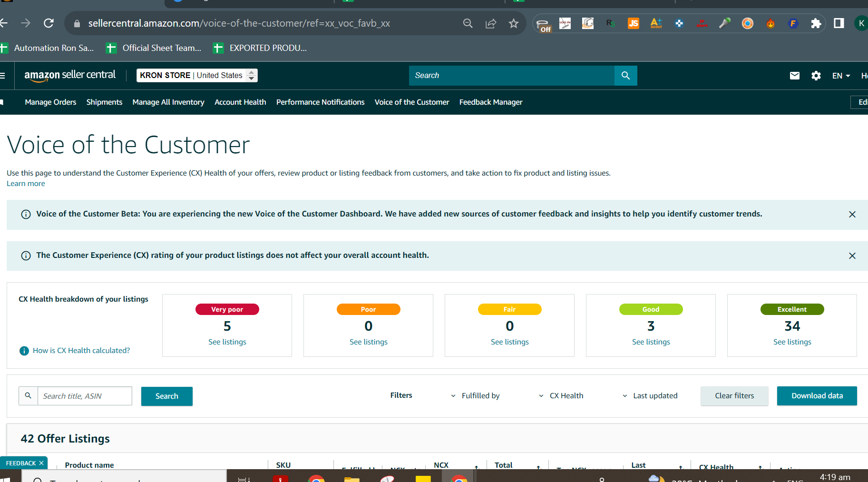See listings under Poor
The image size is (868, 482).
(x=369, y=342)
